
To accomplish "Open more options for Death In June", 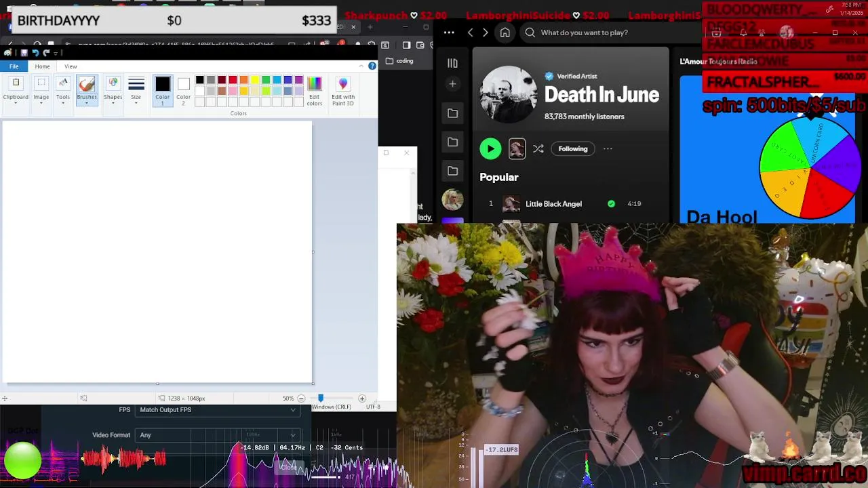I will [608, 148].
